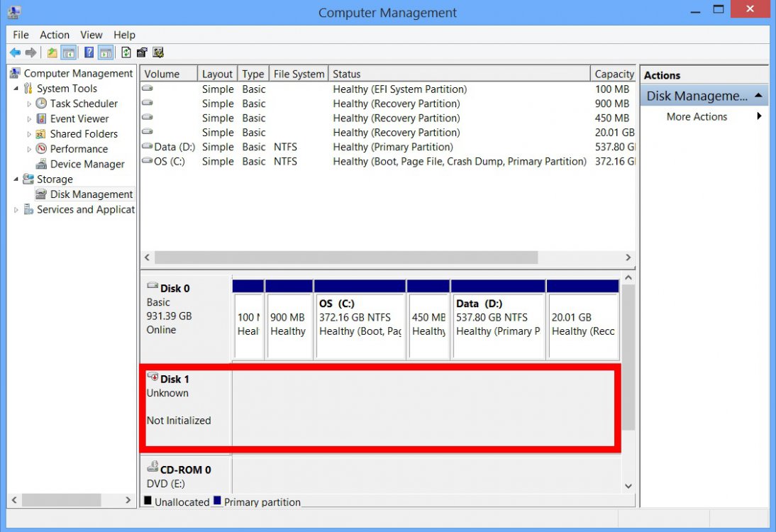Collapse the System Tools tree node
The width and height of the screenshot is (776, 532).
[x=16, y=89]
